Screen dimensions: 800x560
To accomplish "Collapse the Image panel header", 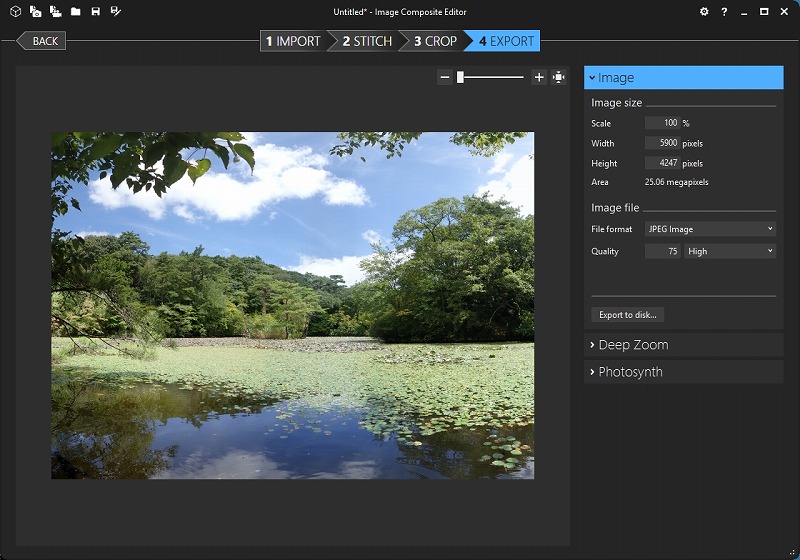I will (684, 78).
